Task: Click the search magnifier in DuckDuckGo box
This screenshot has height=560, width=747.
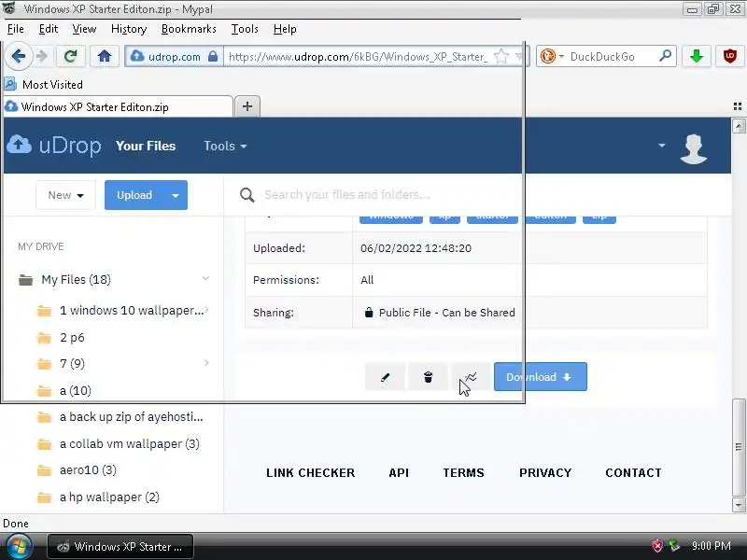Action: pyautogui.click(x=665, y=56)
